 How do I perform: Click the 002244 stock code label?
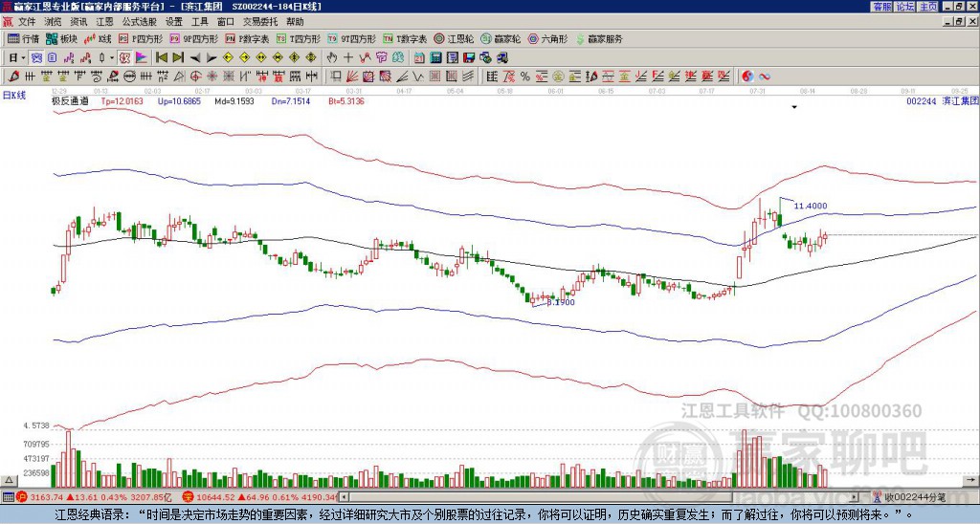pyautogui.click(x=922, y=100)
